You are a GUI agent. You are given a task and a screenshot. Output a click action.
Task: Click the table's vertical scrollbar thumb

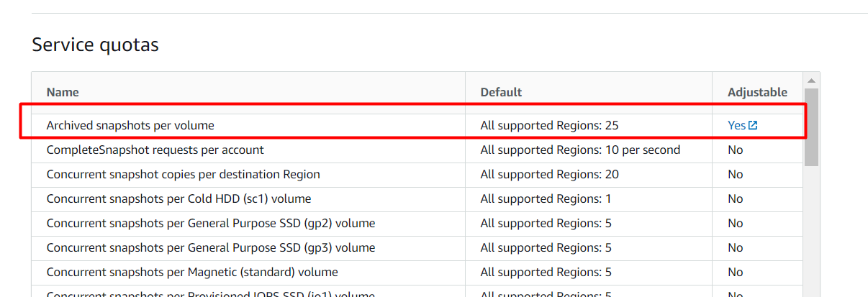812,127
